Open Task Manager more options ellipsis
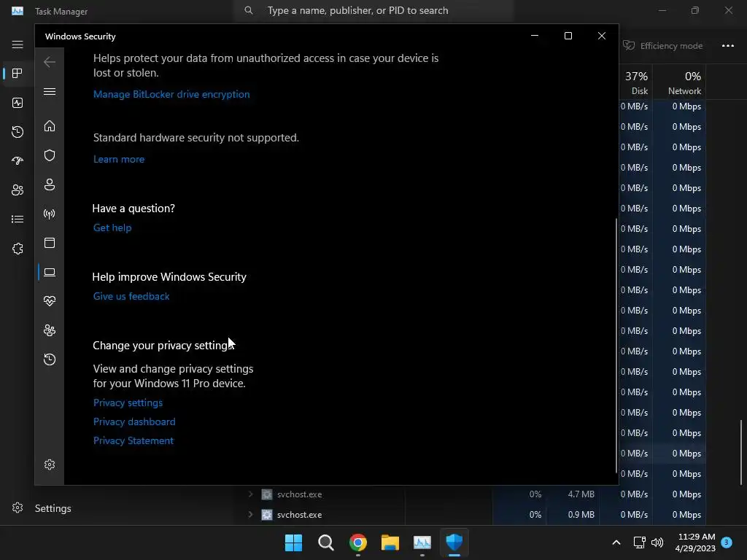The height and width of the screenshot is (560, 747). 727,46
